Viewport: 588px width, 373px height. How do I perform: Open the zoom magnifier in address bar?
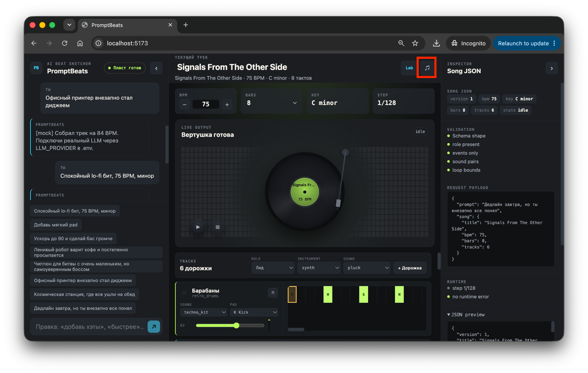[x=401, y=43]
